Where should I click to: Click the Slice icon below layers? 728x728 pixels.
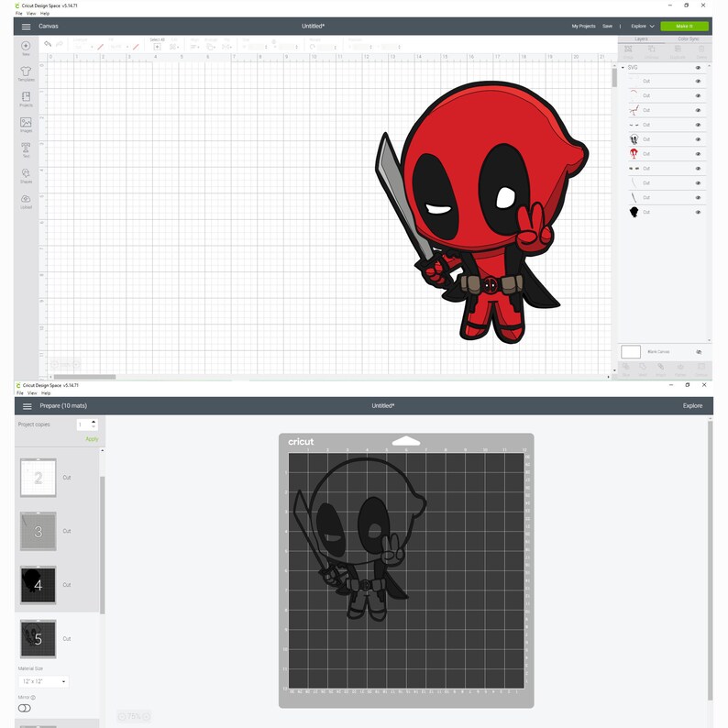click(x=626, y=367)
